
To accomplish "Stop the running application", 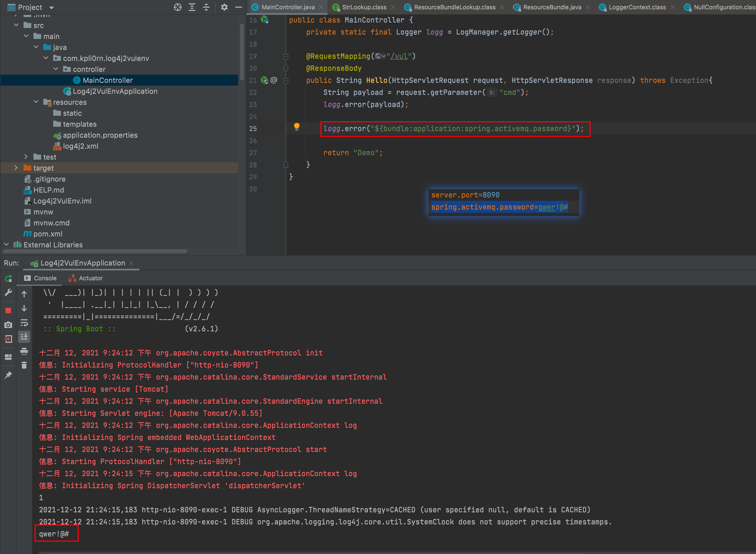I will point(9,310).
